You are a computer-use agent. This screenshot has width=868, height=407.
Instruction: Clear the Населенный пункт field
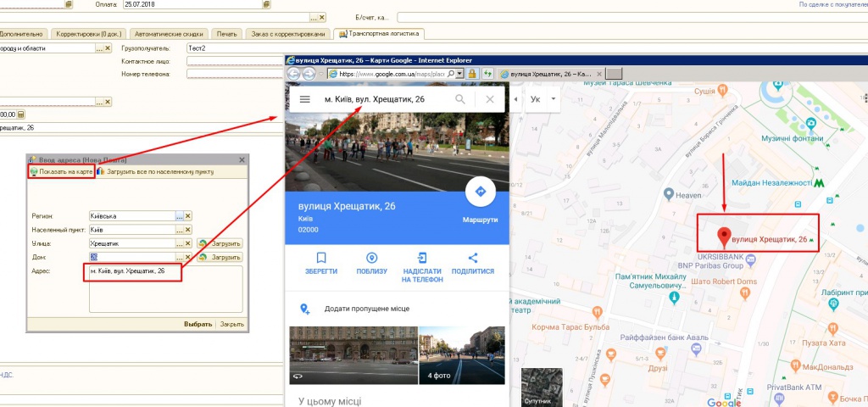point(187,230)
